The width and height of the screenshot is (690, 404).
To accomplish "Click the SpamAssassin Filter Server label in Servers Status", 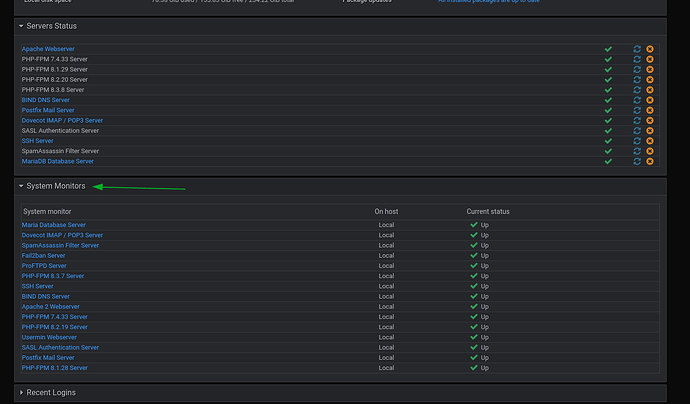I will (x=60, y=151).
